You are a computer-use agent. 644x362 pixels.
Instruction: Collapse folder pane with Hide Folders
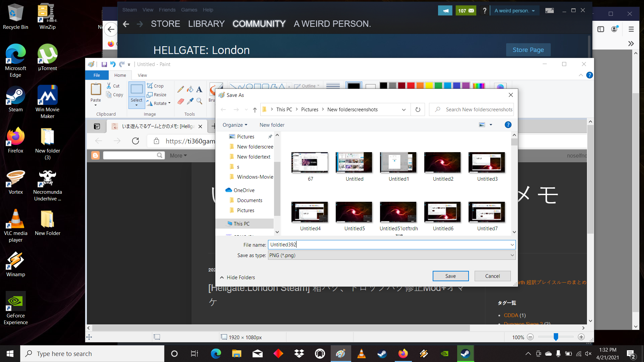[237, 277]
